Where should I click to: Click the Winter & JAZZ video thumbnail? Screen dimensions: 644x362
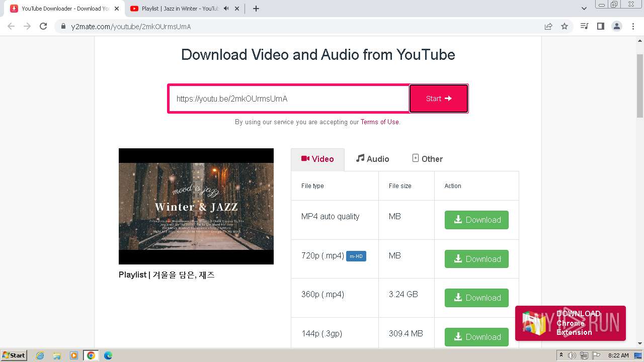[196, 206]
